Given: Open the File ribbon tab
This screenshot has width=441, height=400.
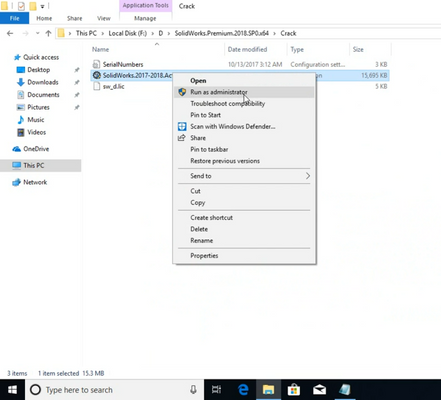Looking at the screenshot, I should (14, 18).
